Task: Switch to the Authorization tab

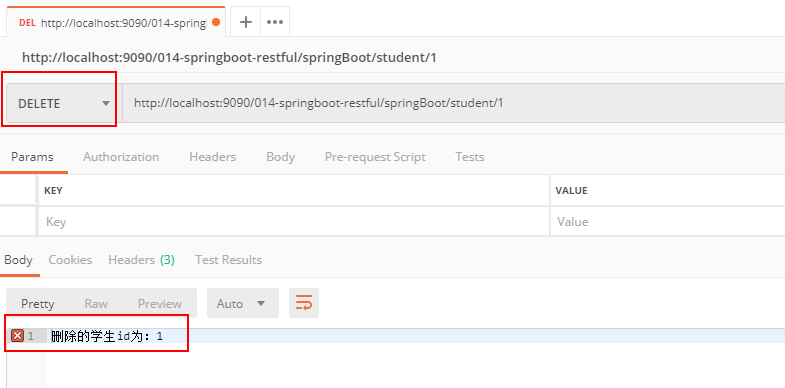Action: 121,157
